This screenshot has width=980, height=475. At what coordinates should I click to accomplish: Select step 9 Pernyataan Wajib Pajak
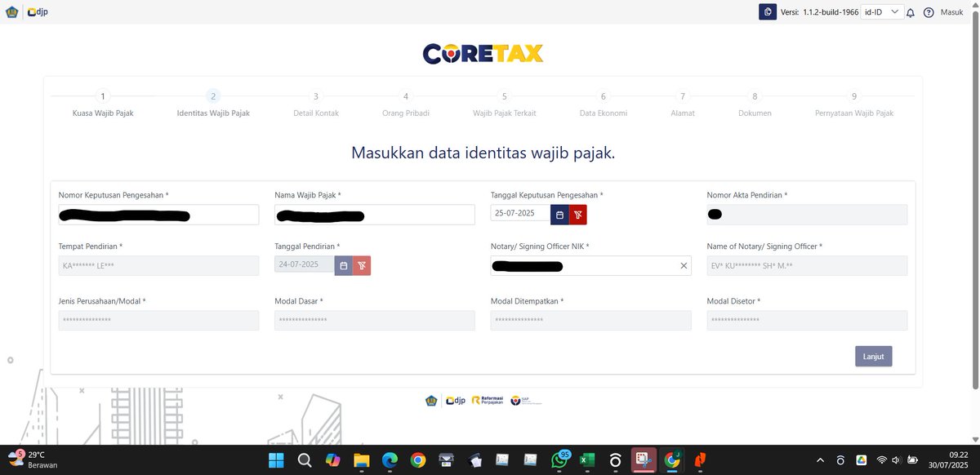(854, 104)
